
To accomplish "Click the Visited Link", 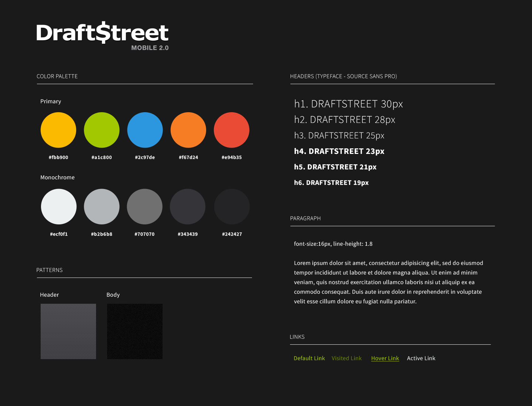I will (347, 358).
